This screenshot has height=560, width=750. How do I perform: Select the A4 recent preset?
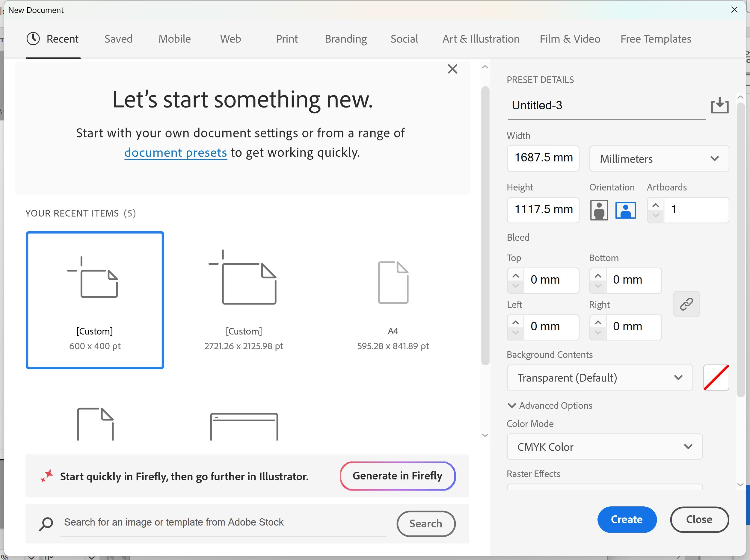(393, 300)
